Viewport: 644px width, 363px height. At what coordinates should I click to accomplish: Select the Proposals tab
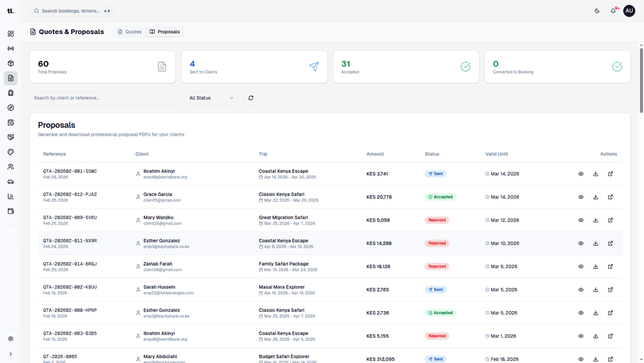click(x=165, y=32)
